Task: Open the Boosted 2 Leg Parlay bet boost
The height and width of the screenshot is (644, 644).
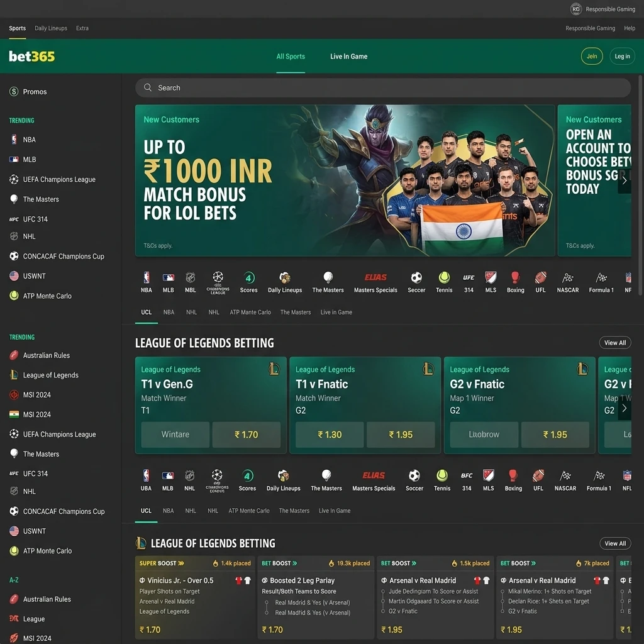Action: (316, 597)
